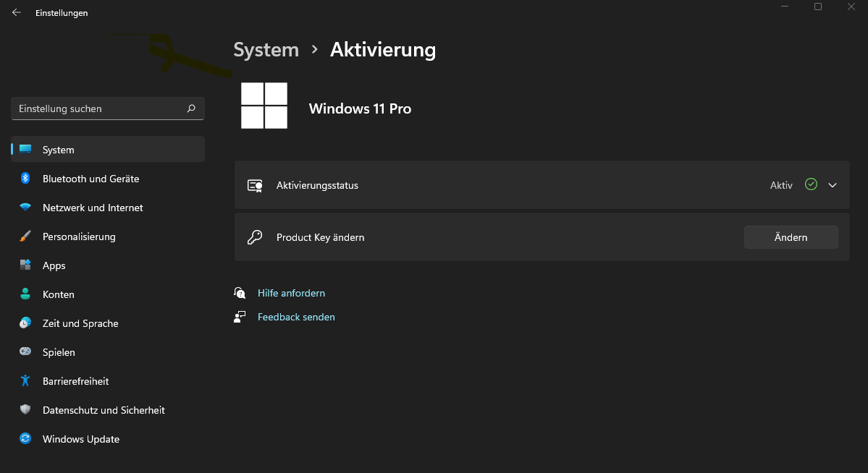The width and height of the screenshot is (868, 473).
Task: Click the Ändern button
Action: [x=791, y=237]
